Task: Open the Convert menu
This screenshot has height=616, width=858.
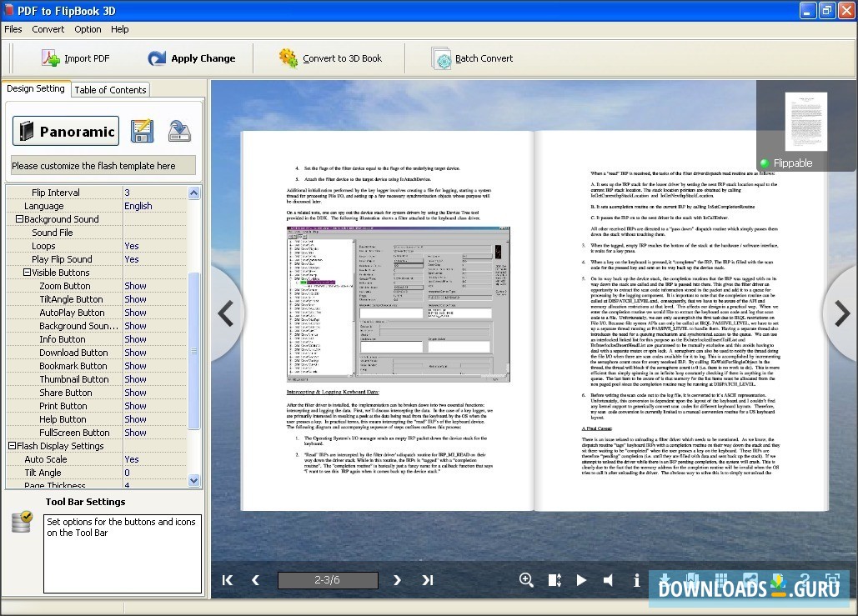Action: click(48, 29)
